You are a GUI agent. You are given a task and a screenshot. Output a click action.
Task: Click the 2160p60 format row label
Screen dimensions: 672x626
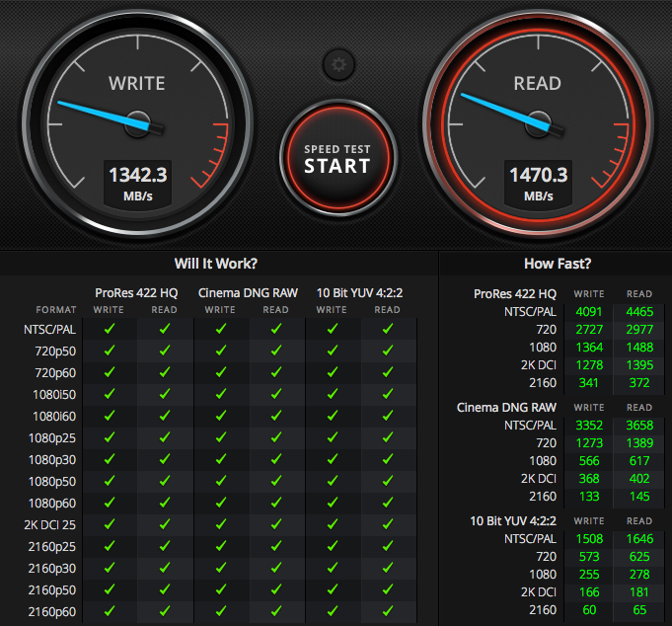pyautogui.click(x=52, y=612)
